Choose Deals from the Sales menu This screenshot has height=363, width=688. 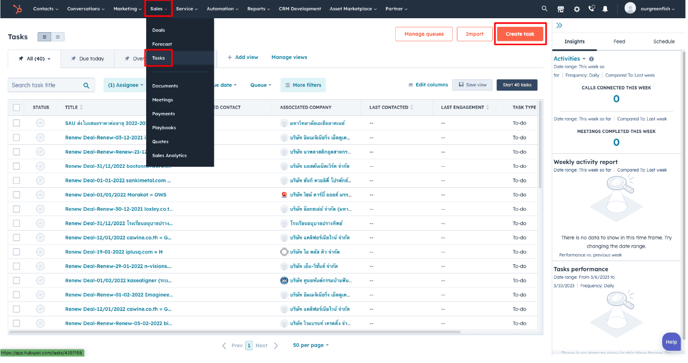(159, 30)
